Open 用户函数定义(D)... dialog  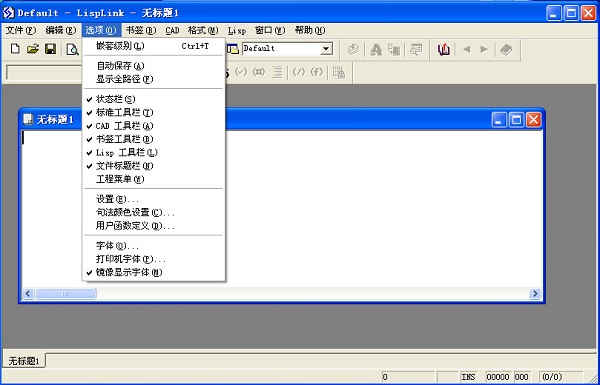[153, 226]
